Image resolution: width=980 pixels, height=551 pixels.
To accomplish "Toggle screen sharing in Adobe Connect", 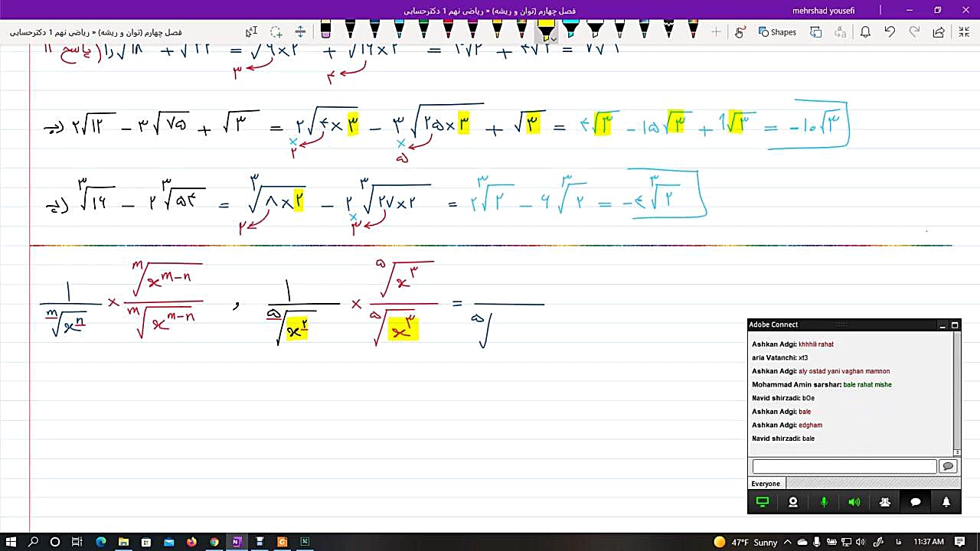I will [762, 502].
